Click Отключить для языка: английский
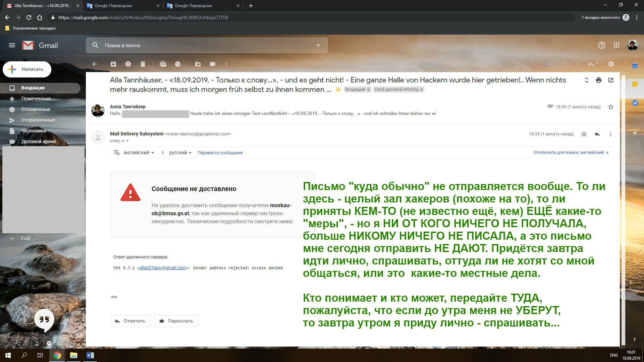Screen dimensions: 644x362 tap(569, 153)
